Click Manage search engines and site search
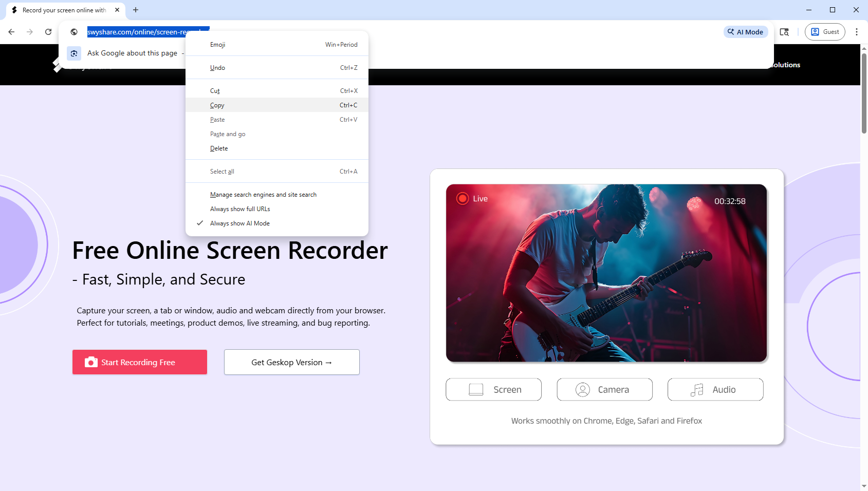868x491 pixels. click(263, 195)
